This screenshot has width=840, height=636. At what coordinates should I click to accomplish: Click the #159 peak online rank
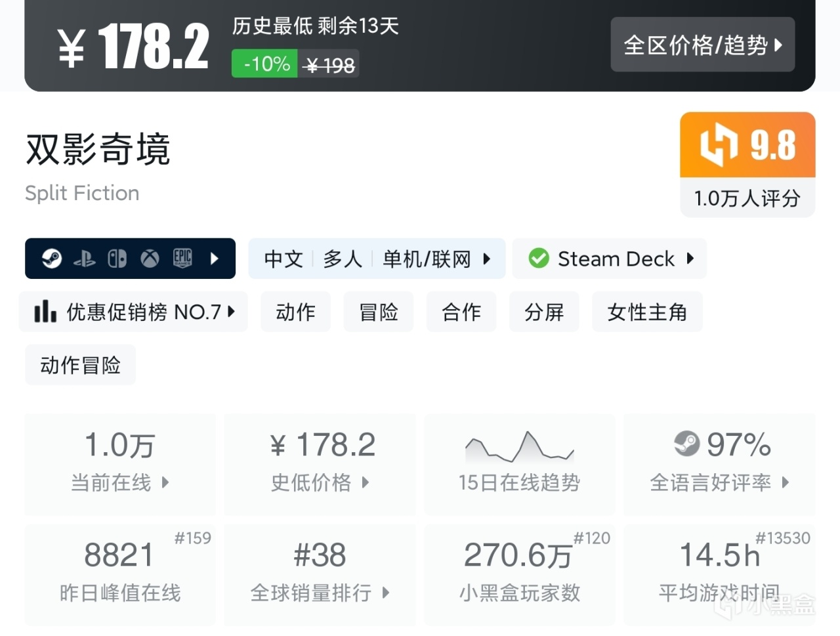(193, 538)
